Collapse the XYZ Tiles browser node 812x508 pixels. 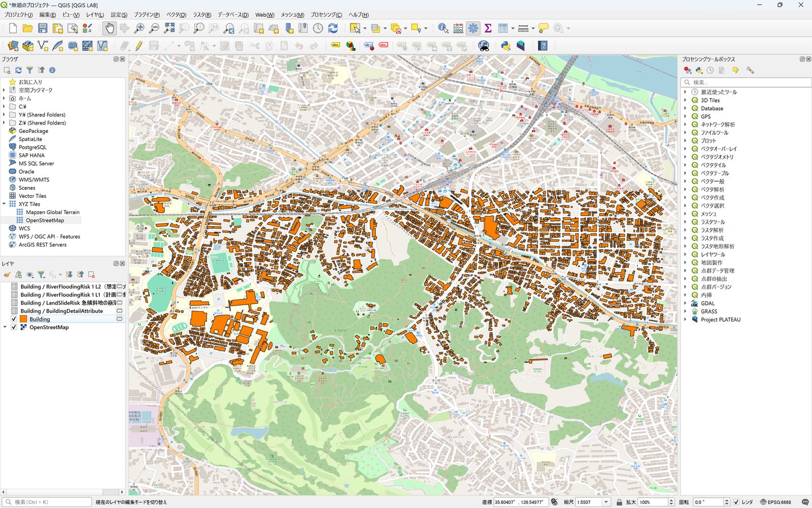[5, 204]
